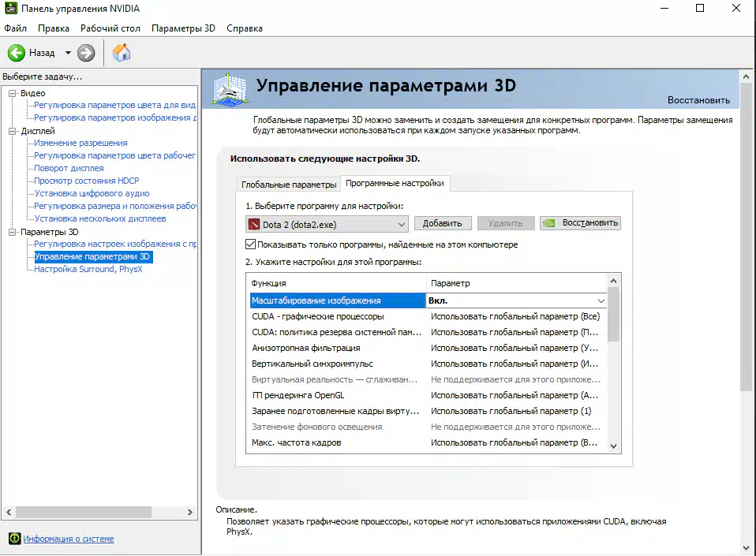The image size is (756, 556).
Task: Click task tree horizontal scrollbar thumb
Action: [x=84, y=512]
